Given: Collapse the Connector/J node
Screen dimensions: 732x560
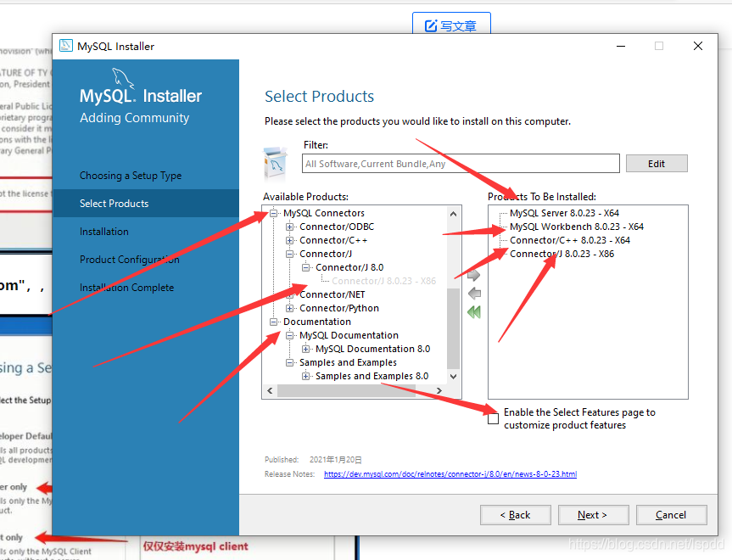Looking at the screenshot, I should (x=290, y=254).
